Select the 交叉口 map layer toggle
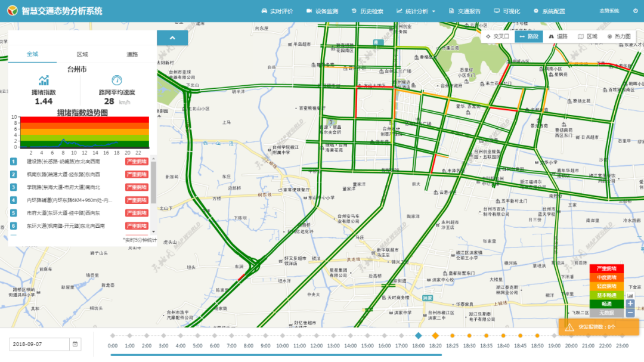 click(x=497, y=36)
